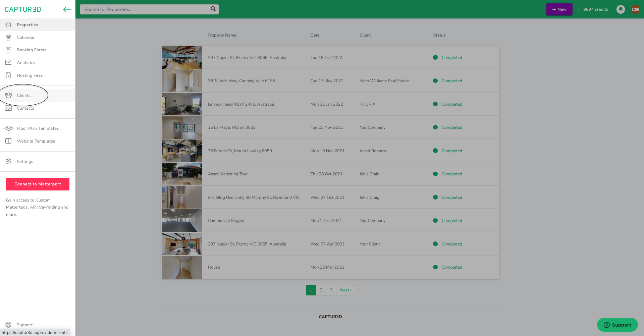Open Calendar menu item
The height and width of the screenshot is (336, 644).
coord(38,37)
